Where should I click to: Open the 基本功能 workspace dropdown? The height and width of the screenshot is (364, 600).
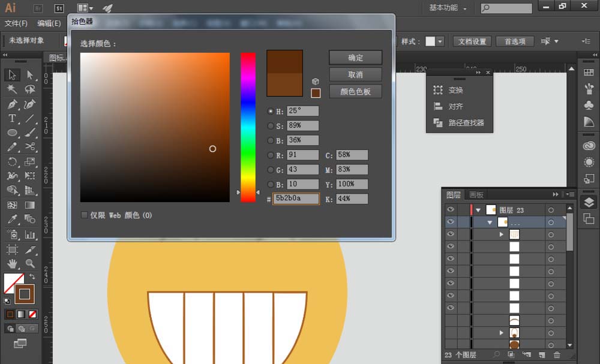[448, 8]
